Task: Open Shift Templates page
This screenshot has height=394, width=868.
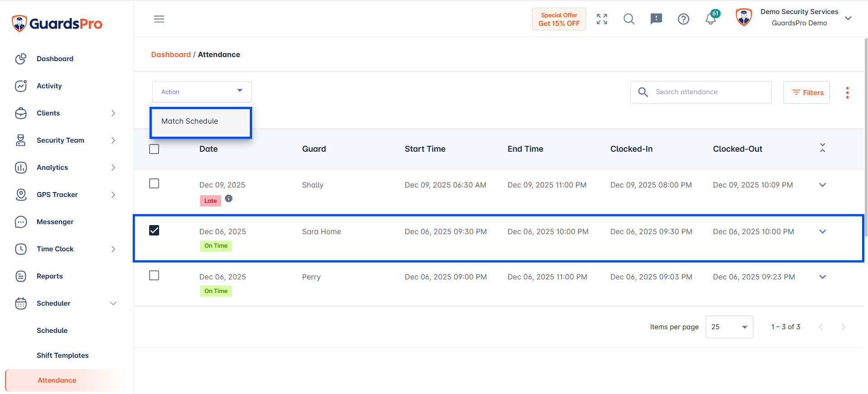Action: pyautogui.click(x=63, y=356)
